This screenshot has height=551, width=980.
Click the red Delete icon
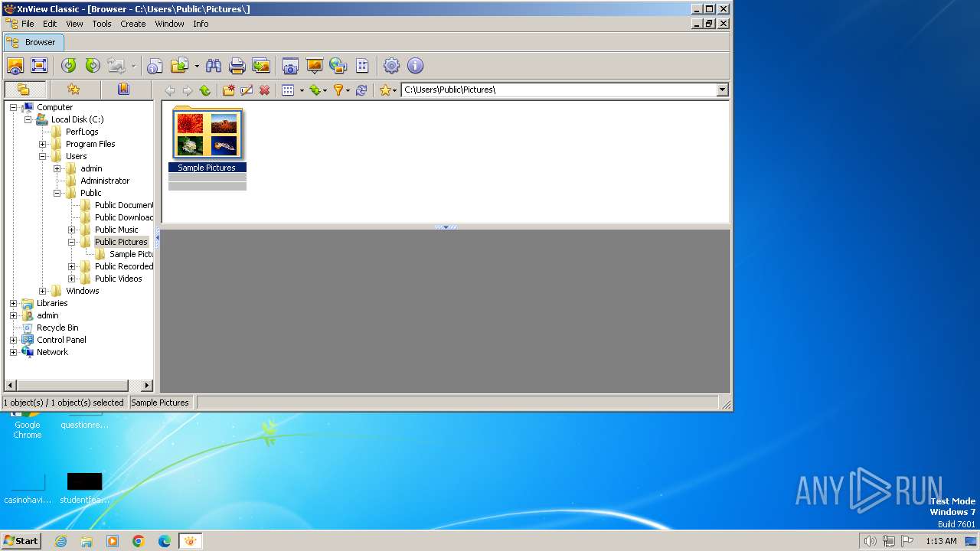[265, 90]
